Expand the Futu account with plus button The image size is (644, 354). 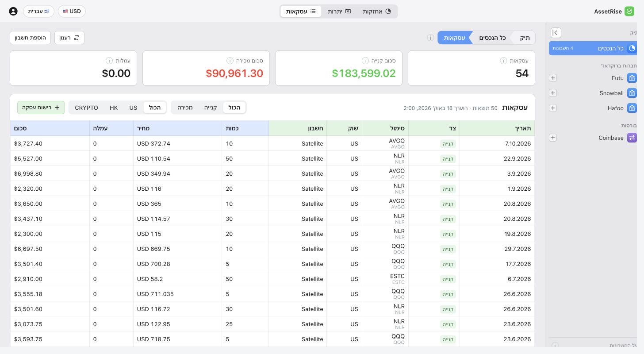pyautogui.click(x=552, y=78)
